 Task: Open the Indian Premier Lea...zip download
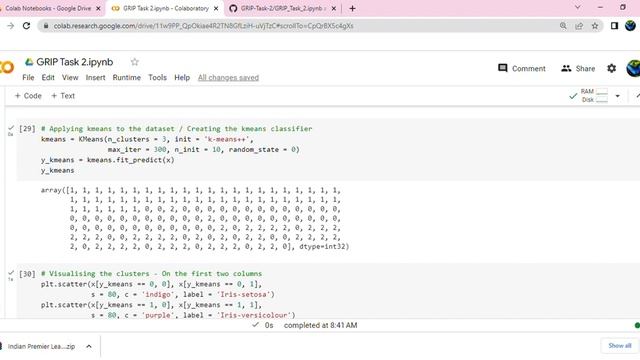coord(41,347)
